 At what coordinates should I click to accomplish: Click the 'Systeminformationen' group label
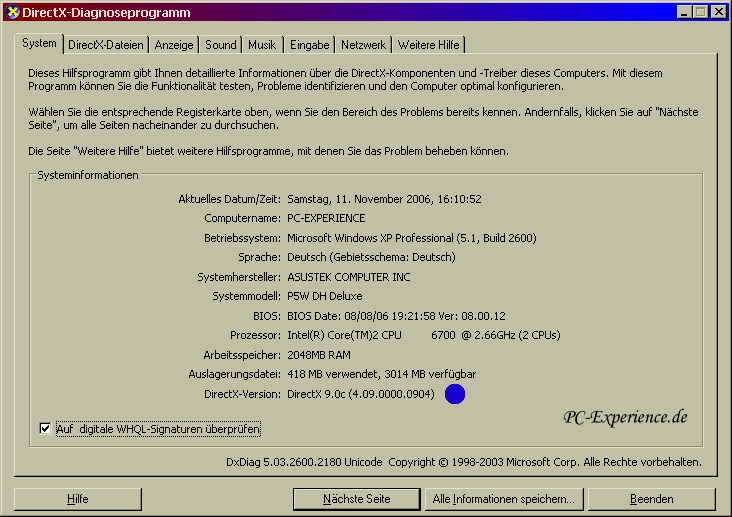88,175
